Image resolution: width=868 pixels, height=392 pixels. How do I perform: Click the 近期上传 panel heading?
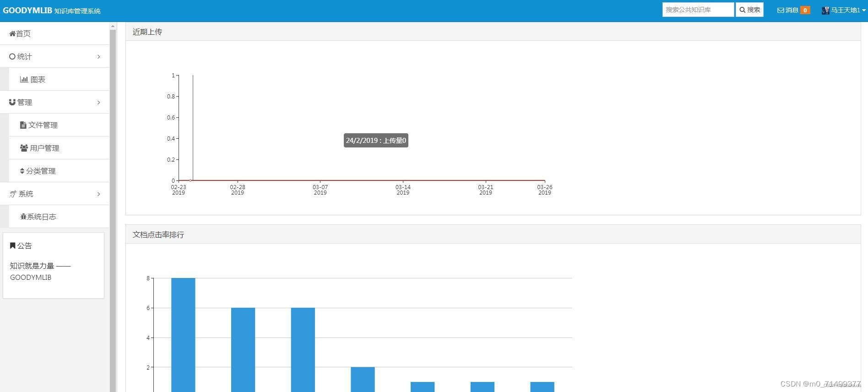coord(147,32)
